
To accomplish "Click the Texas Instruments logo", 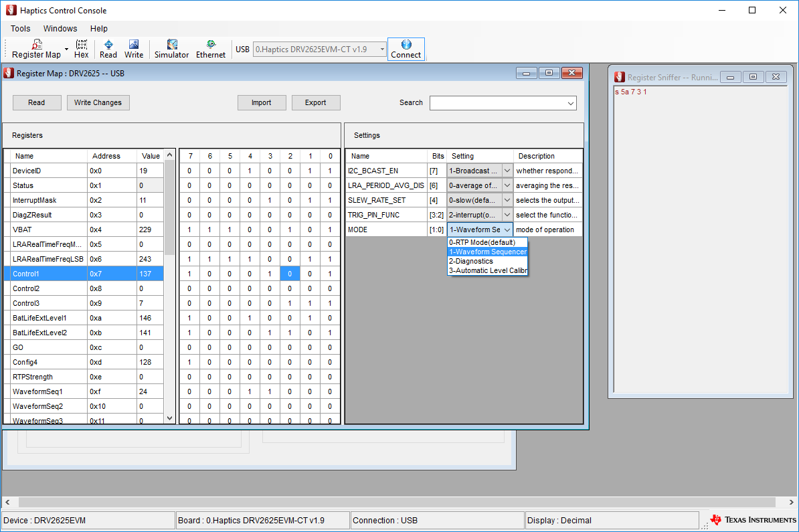I will tap(753, 520).
